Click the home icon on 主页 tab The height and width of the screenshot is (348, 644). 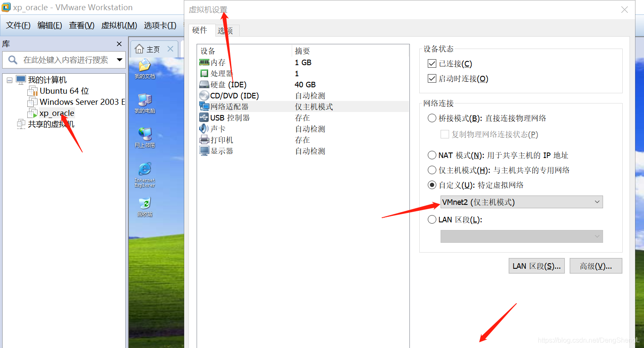139,49
